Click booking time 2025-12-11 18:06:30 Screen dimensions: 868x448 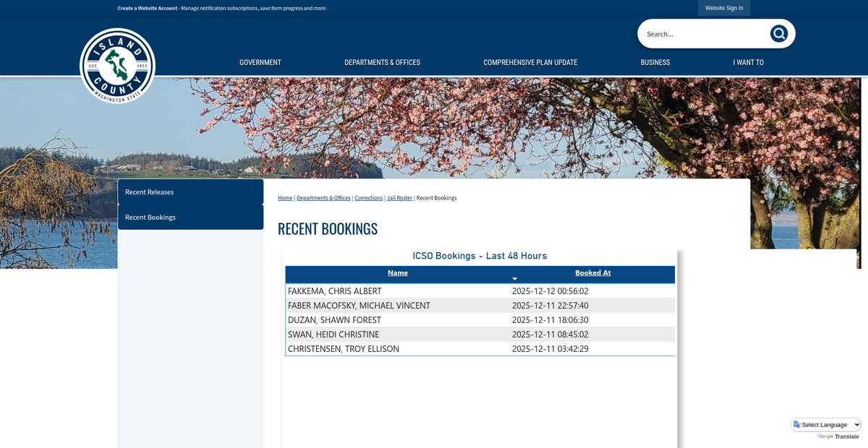coord(550,320)
